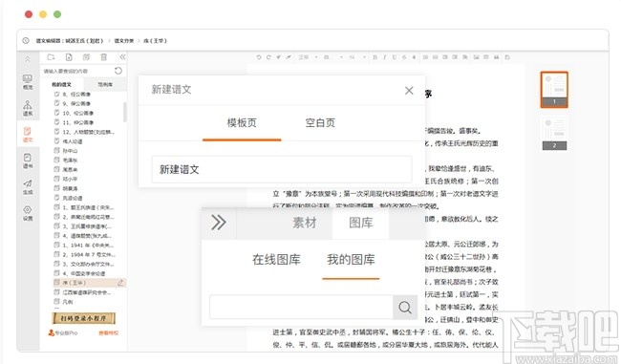Click the gallery search input field
The image size is (621, 364).
[x=301, y=307]
